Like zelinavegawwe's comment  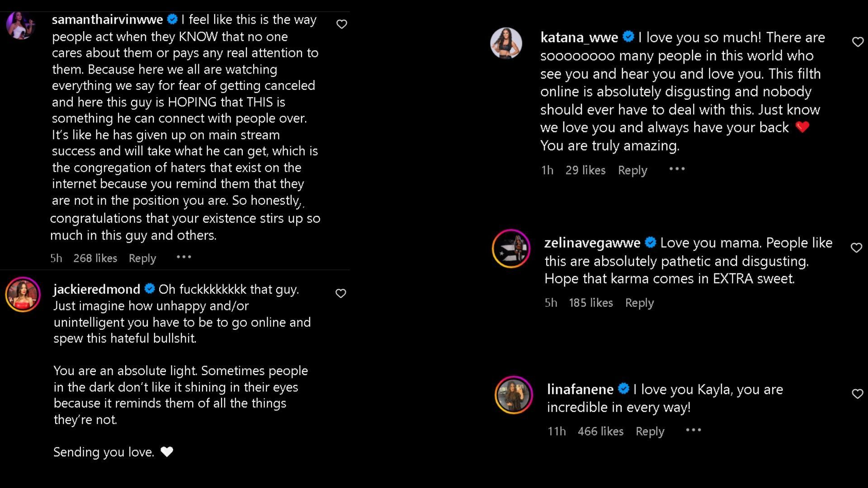click(x=856, y=247)
